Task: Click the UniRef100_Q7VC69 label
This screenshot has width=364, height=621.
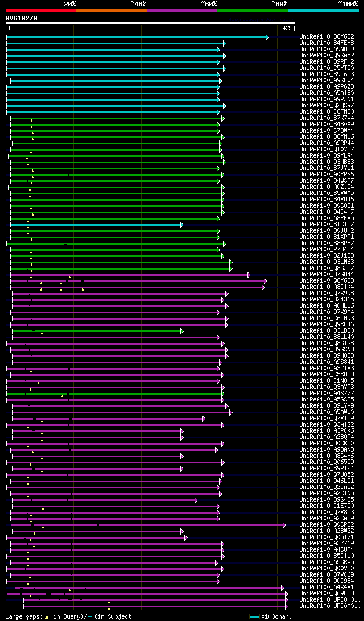Action: (327, 575)
